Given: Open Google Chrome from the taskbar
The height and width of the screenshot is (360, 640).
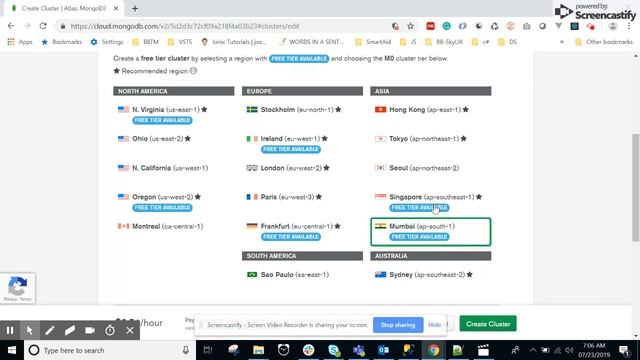Looking at the screenshot, I should 433,350.
